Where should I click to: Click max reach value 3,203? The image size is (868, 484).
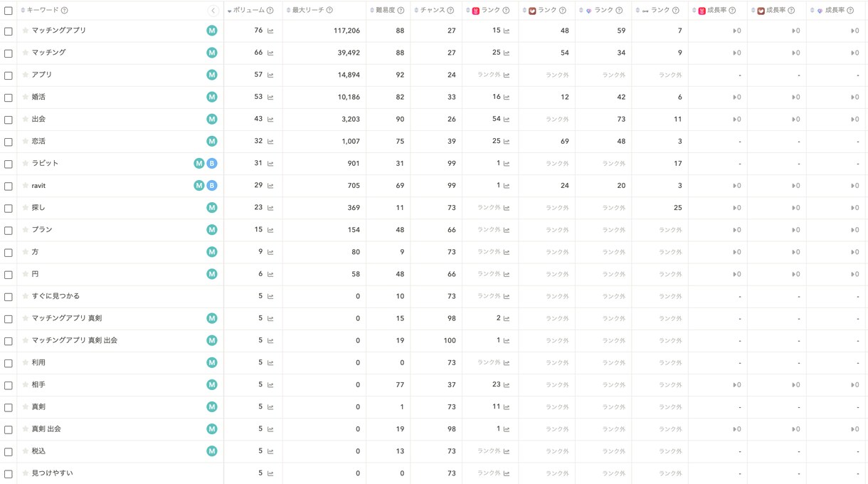351,120
